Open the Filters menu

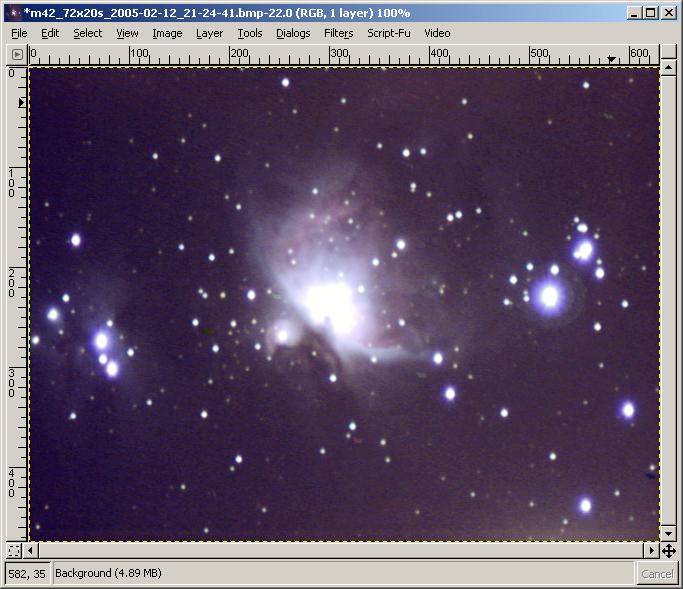point(338,33)
